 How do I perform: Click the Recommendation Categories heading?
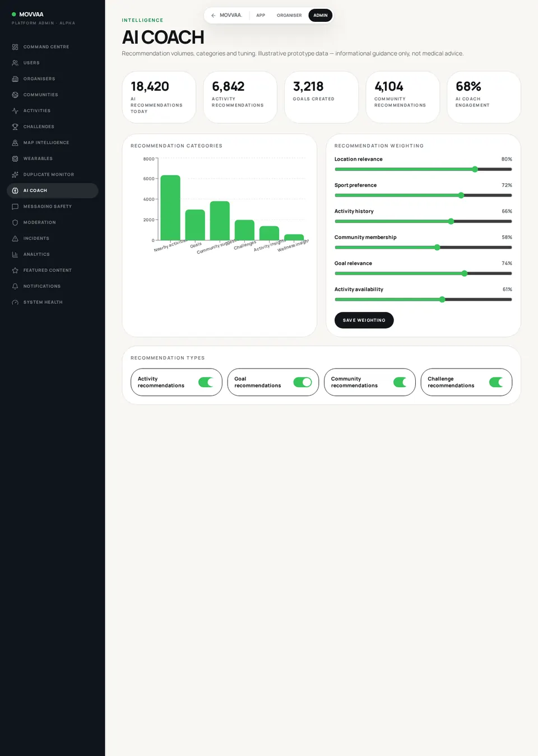click(x=177, y=146)
